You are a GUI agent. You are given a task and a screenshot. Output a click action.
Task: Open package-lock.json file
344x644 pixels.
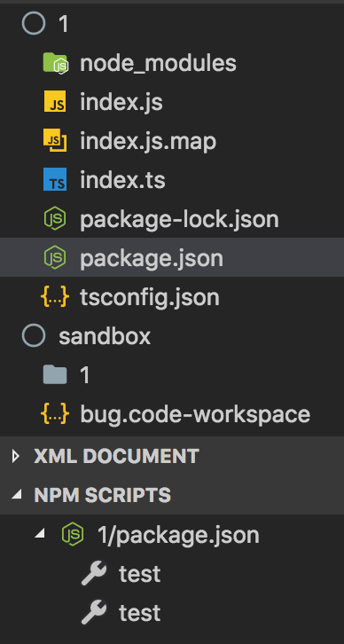[179, 219]
